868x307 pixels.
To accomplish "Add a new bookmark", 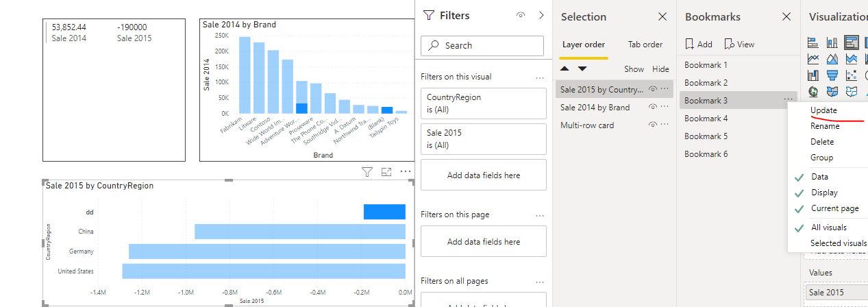I will pos(699,44).
